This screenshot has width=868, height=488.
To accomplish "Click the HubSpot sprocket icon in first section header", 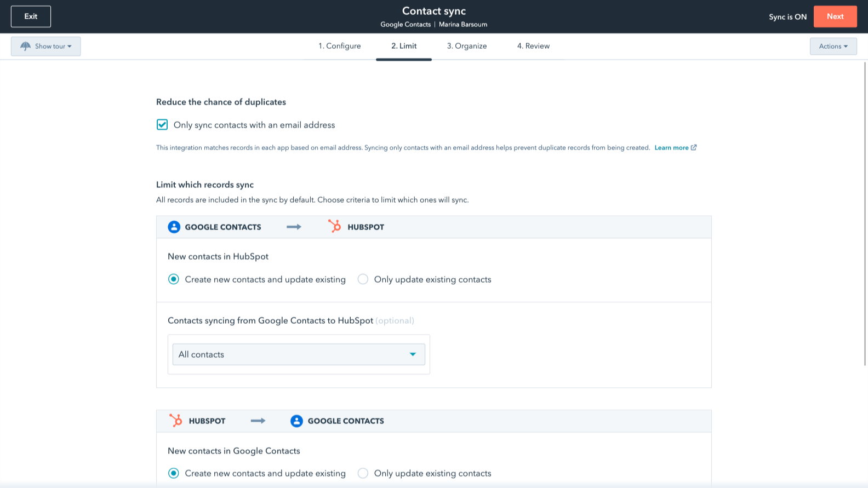I will 334,226.
